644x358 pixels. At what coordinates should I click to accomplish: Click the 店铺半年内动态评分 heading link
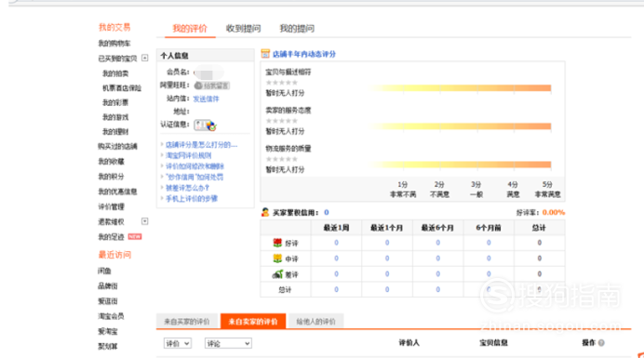(304, 54)
